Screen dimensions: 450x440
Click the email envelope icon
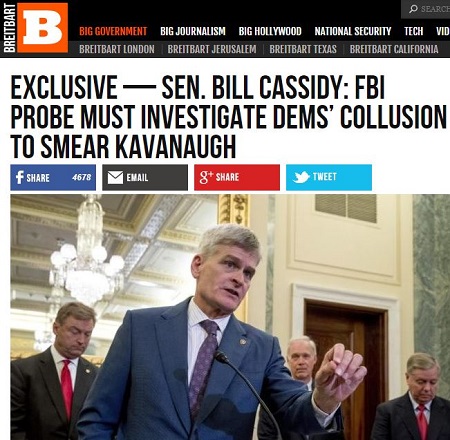pos(115,177)
